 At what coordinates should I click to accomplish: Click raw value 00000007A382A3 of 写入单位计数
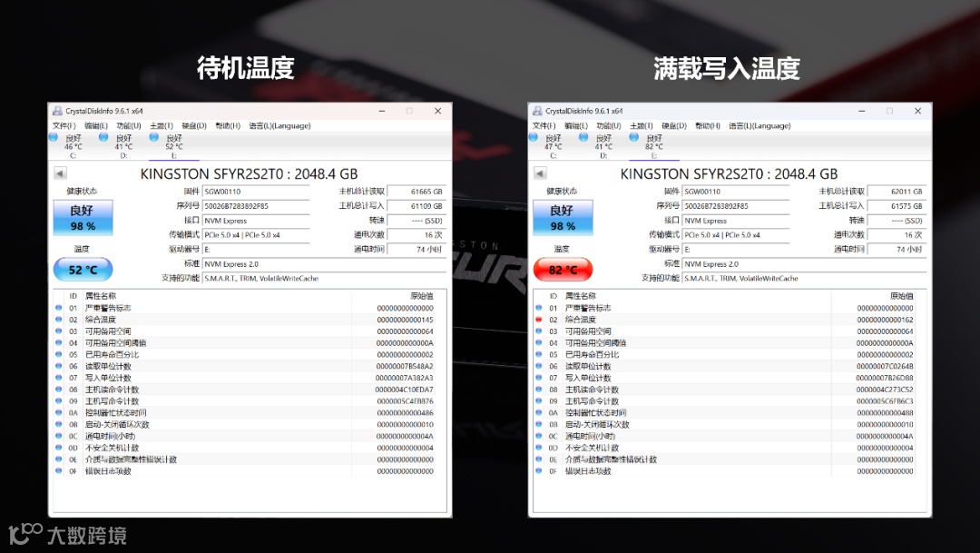[x=405, y=378]
